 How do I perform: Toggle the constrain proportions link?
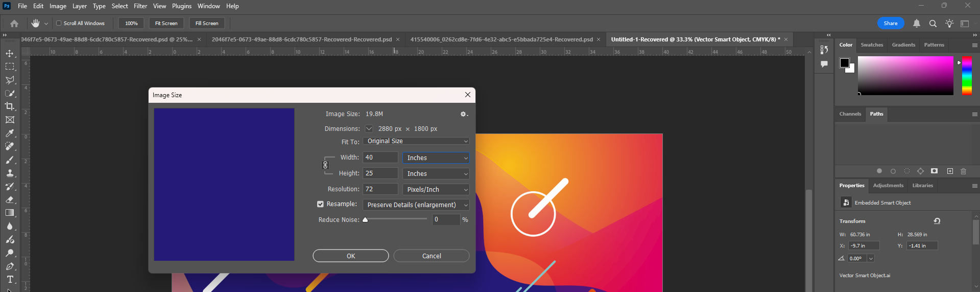[325, 165]
